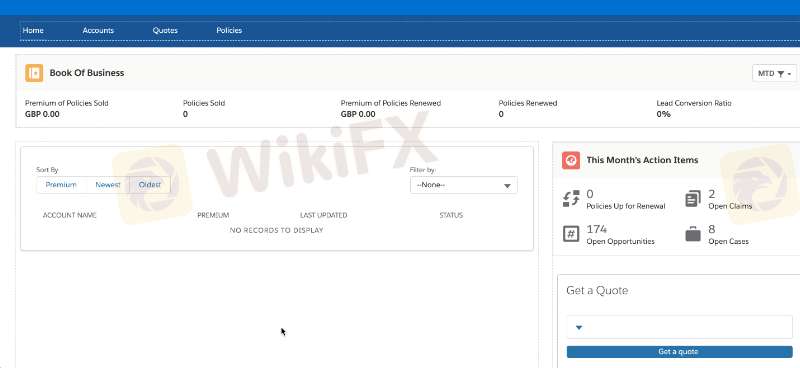Click the Policies Up for Renewal icon
The image size is (800, 368).
click(x=571, y=199)
